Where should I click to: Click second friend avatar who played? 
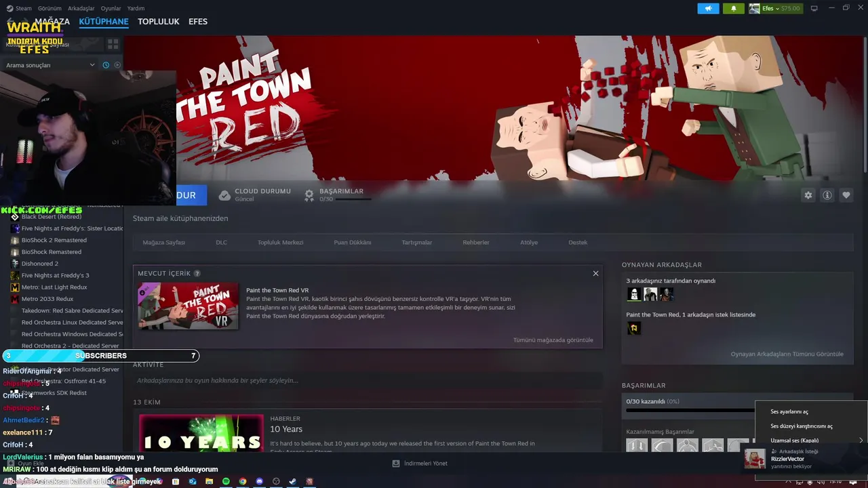[x=650, y=294]
